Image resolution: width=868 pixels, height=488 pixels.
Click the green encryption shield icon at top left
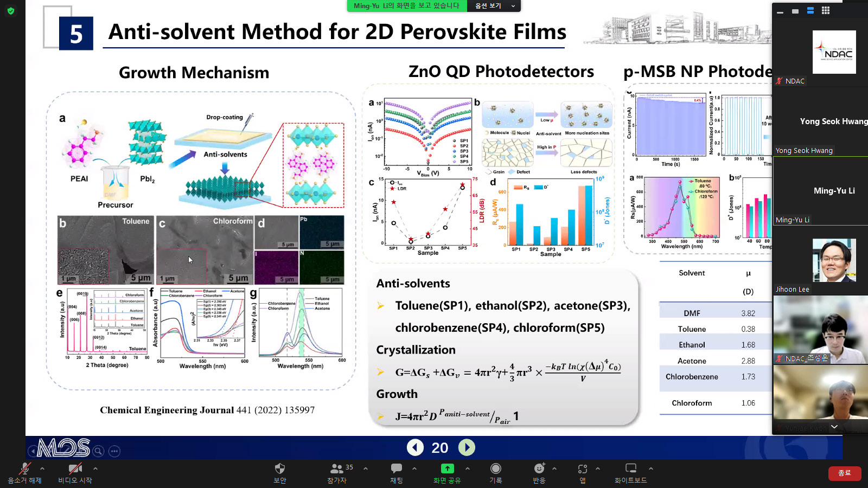pos(11,11)
